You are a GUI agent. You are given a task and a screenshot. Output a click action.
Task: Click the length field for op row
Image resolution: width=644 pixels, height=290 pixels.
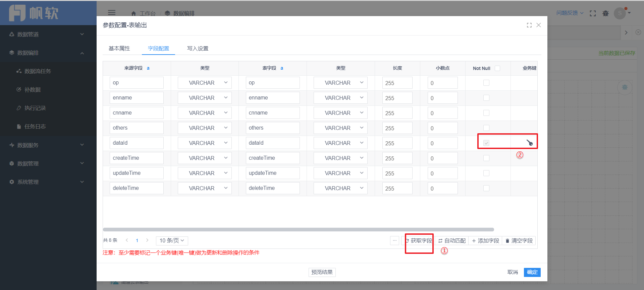[x=397, y=83]
